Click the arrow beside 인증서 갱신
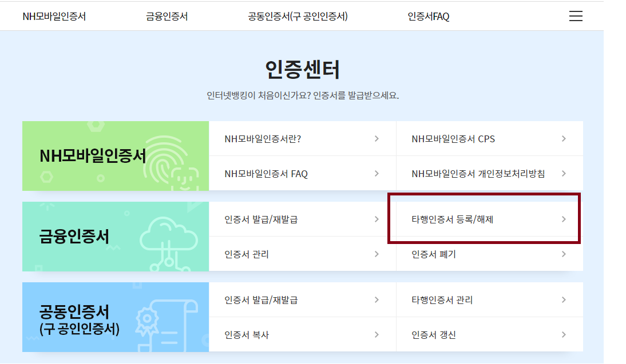Viewport: 626px width, 364px height. (564, 334)
